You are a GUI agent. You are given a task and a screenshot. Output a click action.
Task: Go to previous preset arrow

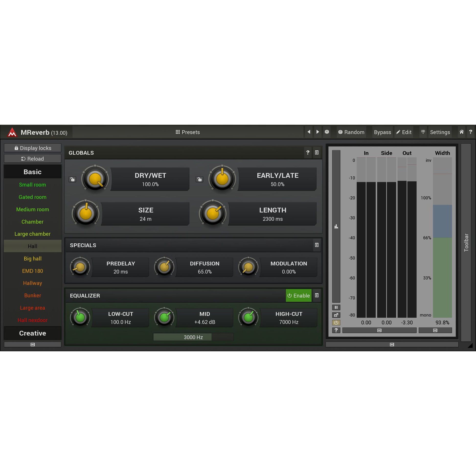tap(309, 132)
